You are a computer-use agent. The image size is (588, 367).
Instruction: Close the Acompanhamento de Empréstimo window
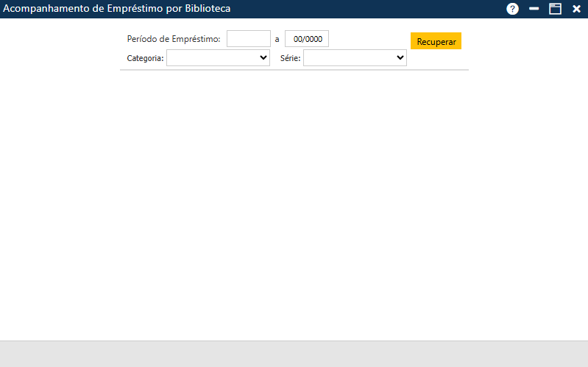click(x=576, y=9)
